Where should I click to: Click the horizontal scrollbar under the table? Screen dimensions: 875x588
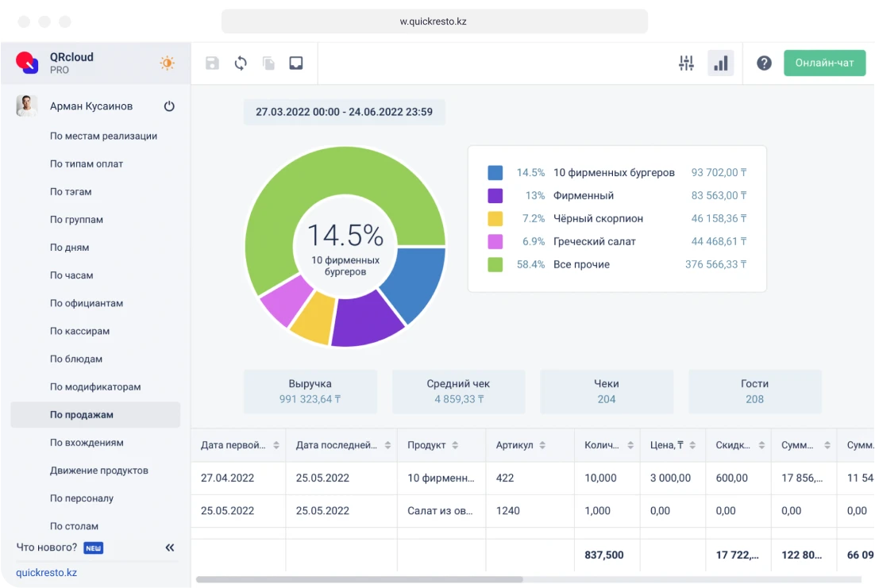click(x=359, y=579)
